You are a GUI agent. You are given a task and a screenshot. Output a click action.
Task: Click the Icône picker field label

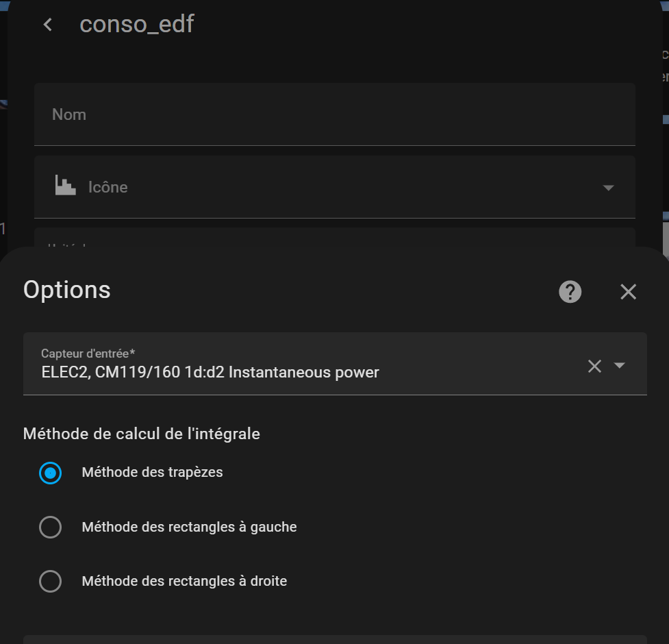(108, 187)
